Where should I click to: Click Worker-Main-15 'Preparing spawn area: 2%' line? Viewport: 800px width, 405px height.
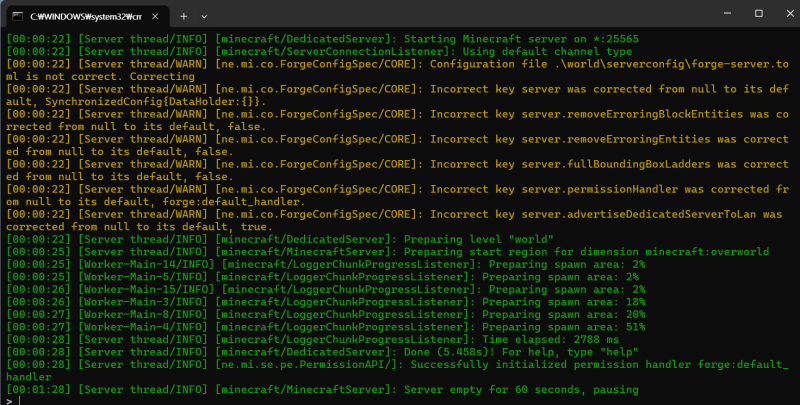[326, 289]
